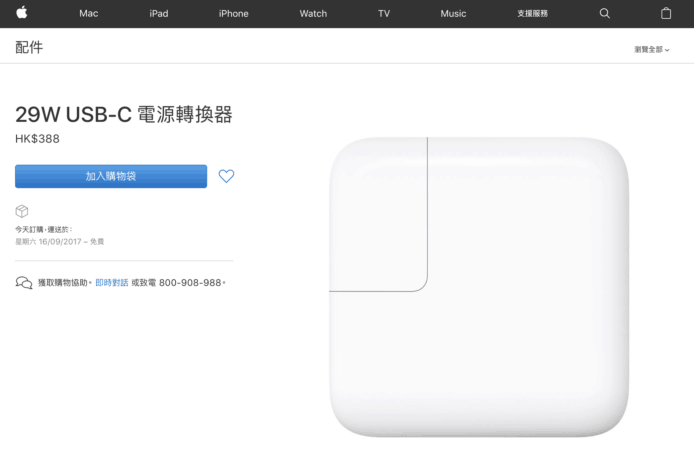Open the 支援服務 support menu
694x464 pixels.
[x=532, y=13]
